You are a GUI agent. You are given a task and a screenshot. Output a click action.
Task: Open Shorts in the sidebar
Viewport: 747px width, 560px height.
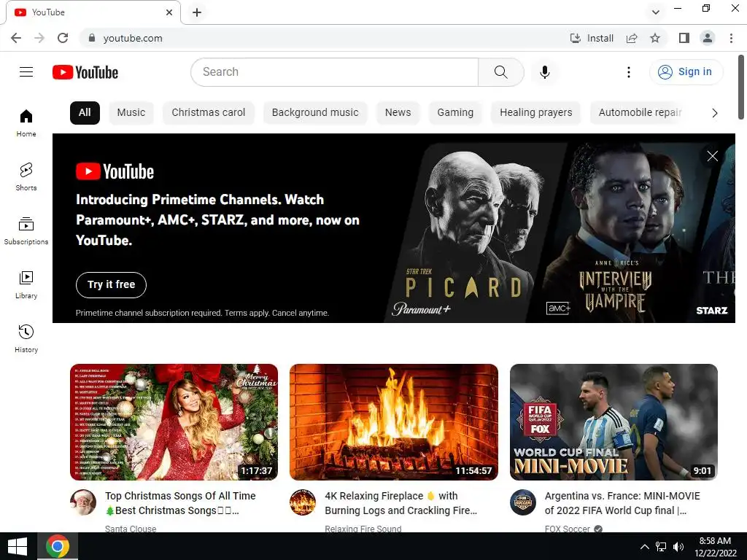click(x=26, y=176)
